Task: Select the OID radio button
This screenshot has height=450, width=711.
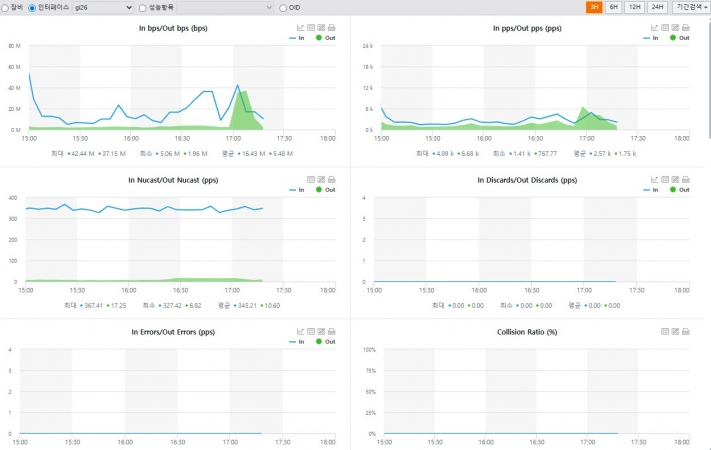Action: [x=283, y=8]
